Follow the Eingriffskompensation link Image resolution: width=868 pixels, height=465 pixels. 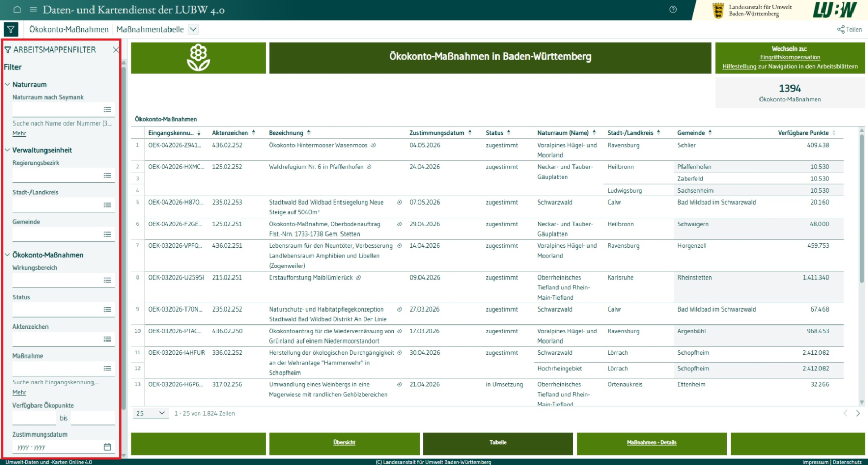(x=790, y=57)
